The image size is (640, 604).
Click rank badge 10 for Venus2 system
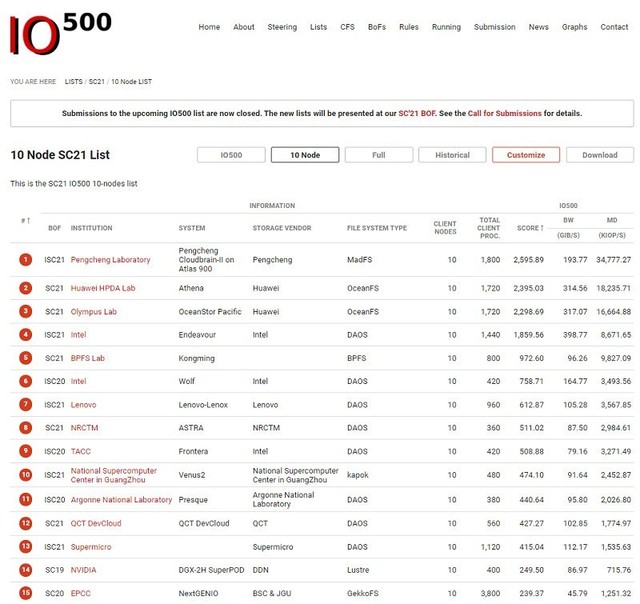point(26,475)
